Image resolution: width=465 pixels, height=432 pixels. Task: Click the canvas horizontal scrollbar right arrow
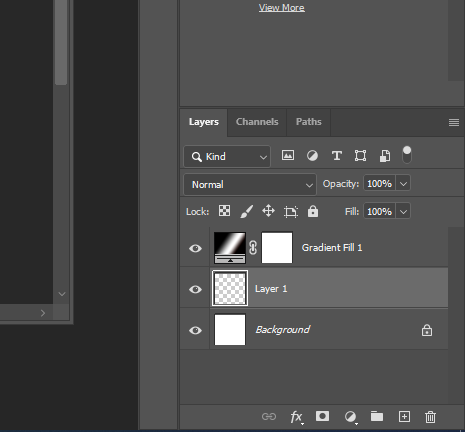(x=43, y=313)
